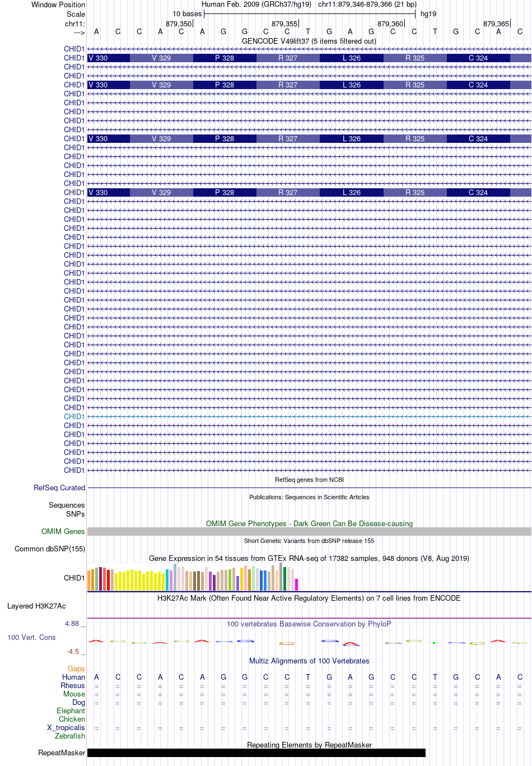The height and width of the screenshot is (766, 532).
Task: Click the 879,360 position label
Action: [x=390, y=24]
